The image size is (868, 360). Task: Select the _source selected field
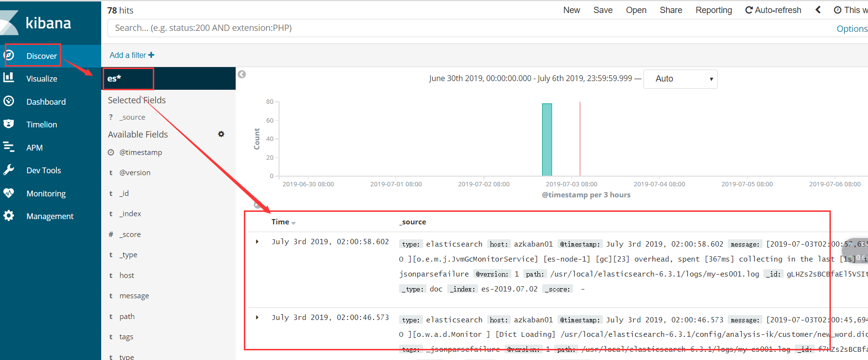[132, 117]
